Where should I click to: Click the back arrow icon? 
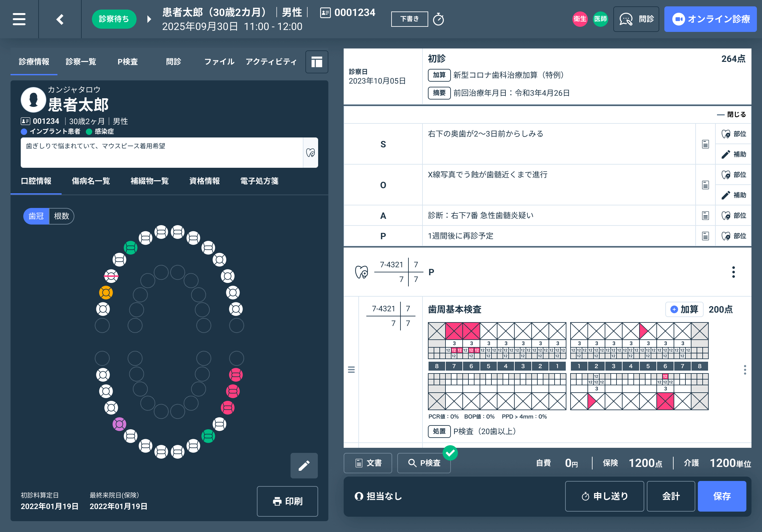pyautogui.click(x=60, y=19)
